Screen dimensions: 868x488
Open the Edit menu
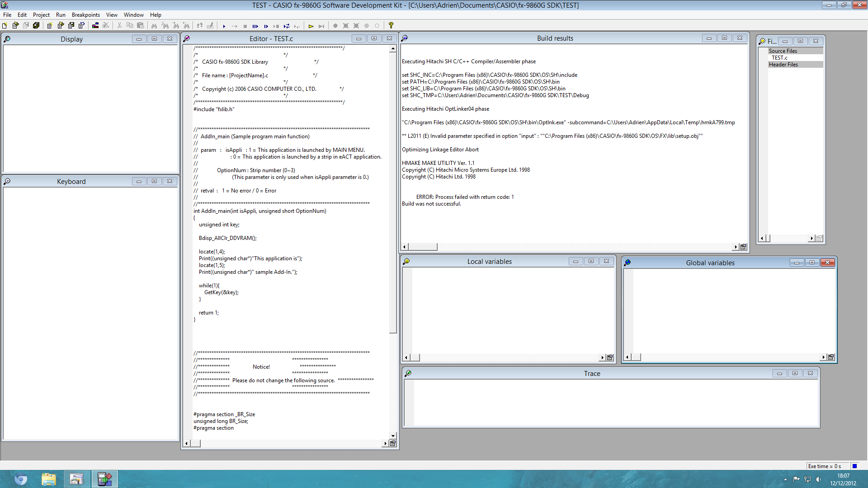tap(22, 15)
